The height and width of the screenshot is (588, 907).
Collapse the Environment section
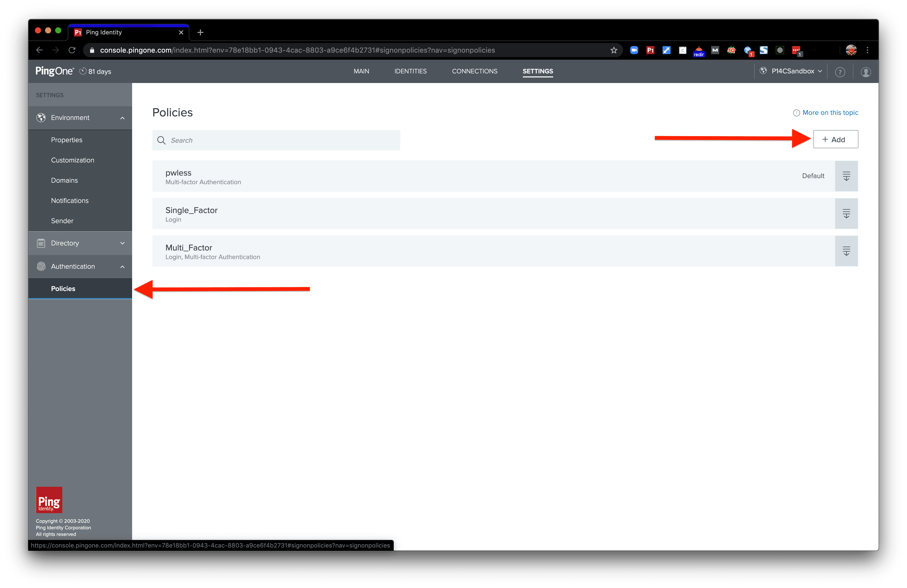80,118
